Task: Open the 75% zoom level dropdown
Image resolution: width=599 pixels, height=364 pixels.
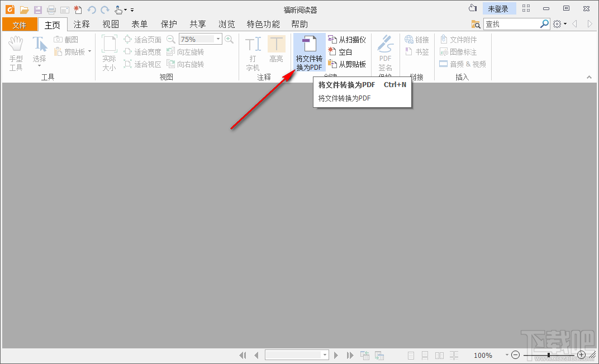Action: (x=218, y=39)
